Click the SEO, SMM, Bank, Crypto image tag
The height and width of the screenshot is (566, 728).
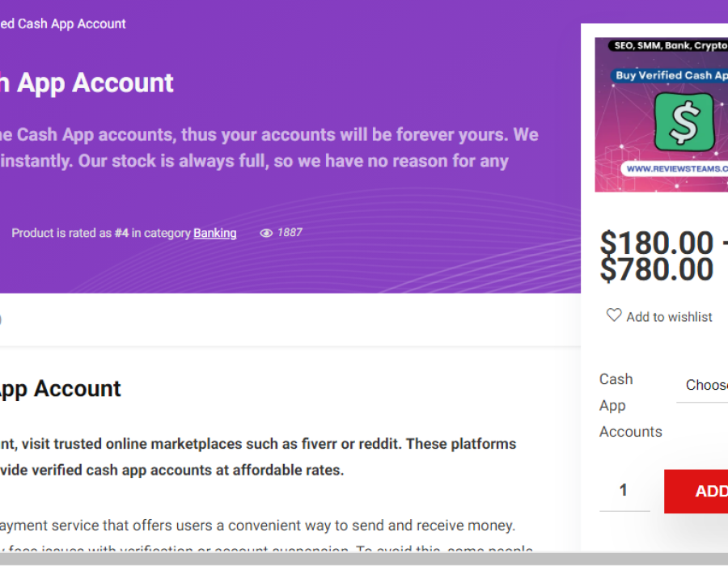(670, 46)
